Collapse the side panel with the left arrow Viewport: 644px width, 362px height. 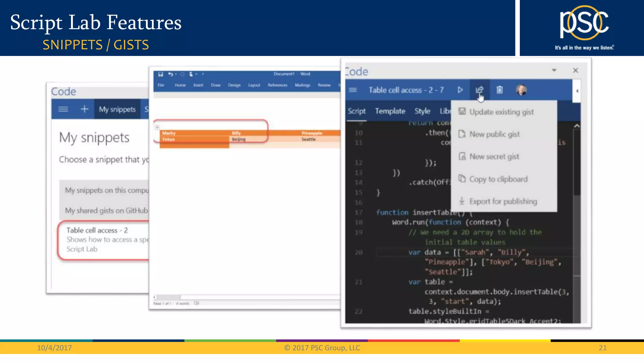pos(577,91)
